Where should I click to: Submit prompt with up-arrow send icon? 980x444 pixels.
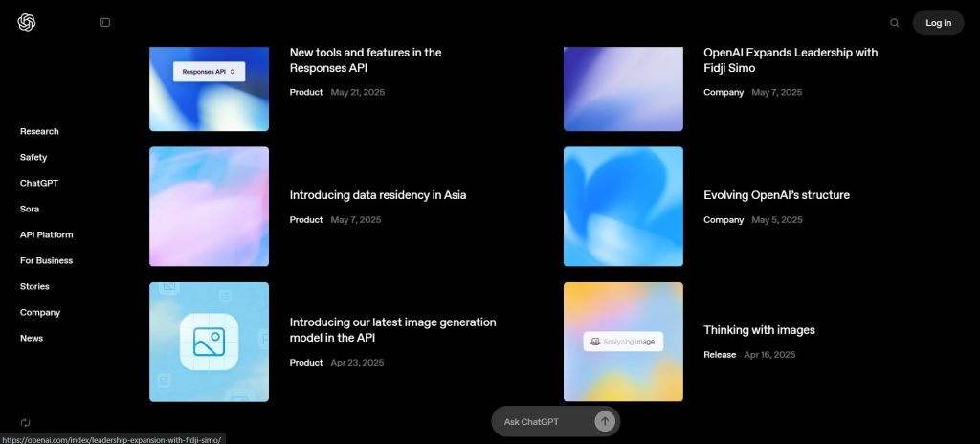(x=605, y=421)
